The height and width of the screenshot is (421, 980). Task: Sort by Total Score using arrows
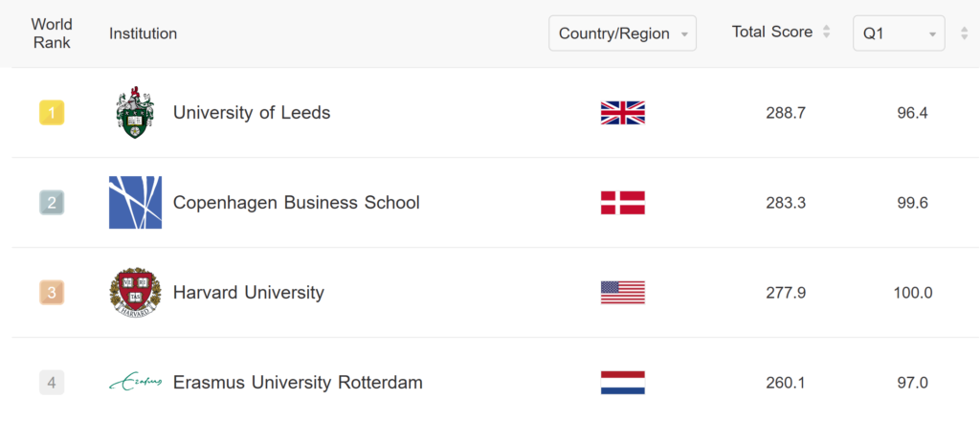coord(826,33)
